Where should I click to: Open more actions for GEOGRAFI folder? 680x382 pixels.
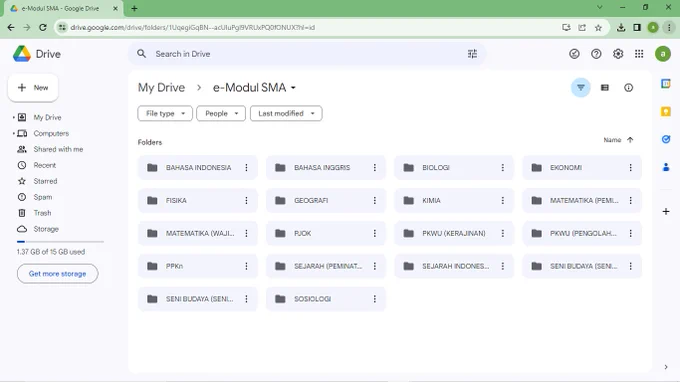pos(375,200)
